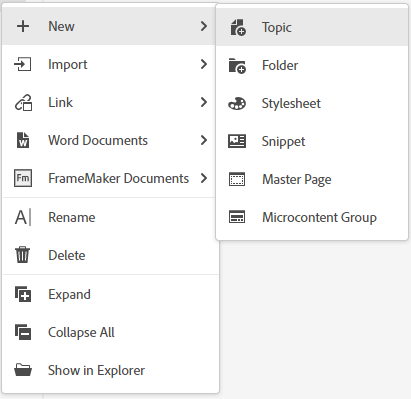Screen dimensions: 411x399
Task: Choose Delete from the context menu
Action: pos(110,255)
